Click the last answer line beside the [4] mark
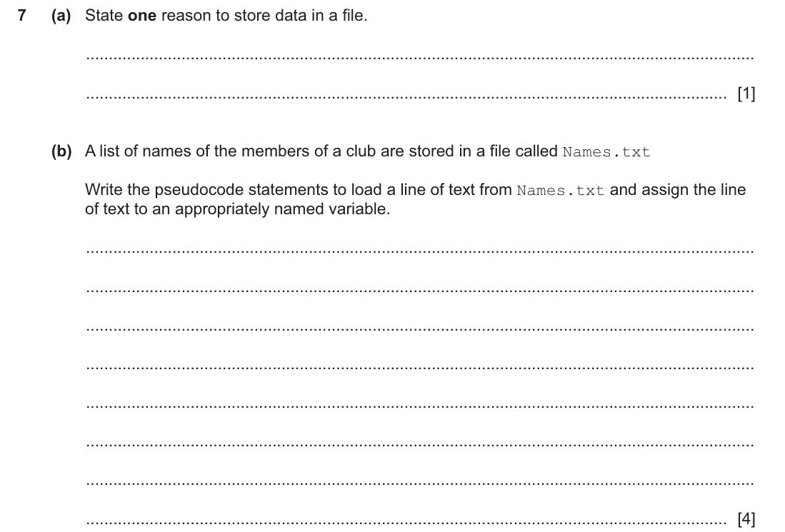The height and width of the screenshot is (532, 785). click(x=406, y=522)
